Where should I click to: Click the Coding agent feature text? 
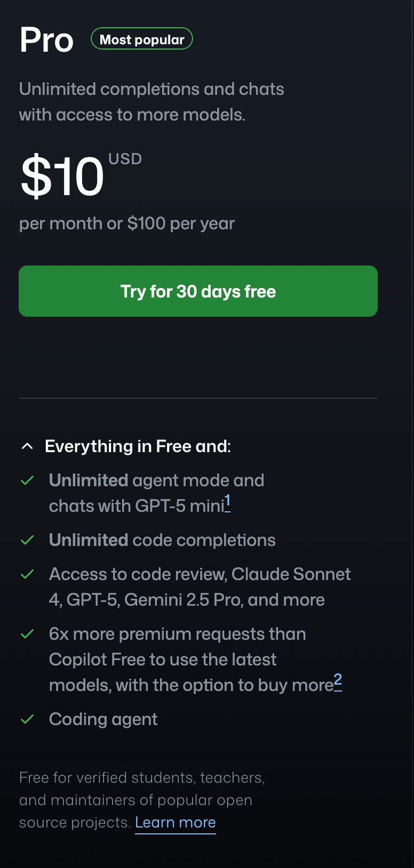(x=103, y=719)
